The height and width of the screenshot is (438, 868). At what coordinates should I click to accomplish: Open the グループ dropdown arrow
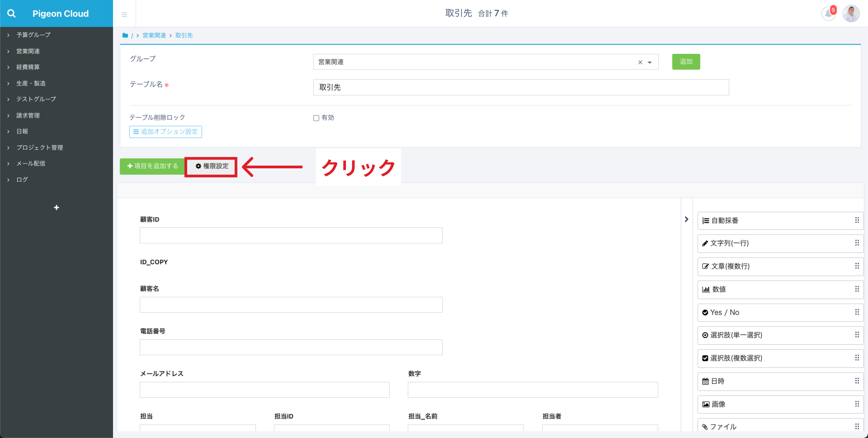pos(650,62)
